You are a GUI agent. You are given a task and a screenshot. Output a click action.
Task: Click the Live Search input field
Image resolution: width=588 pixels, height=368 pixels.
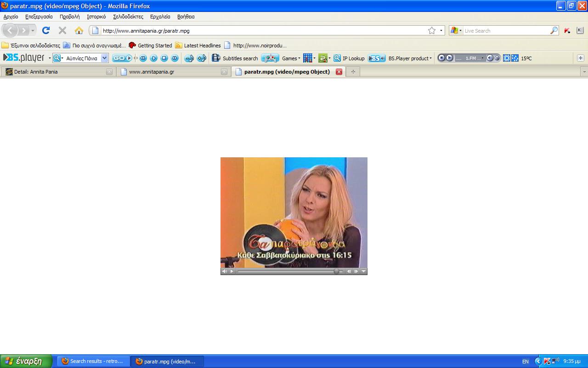[505, 31]
